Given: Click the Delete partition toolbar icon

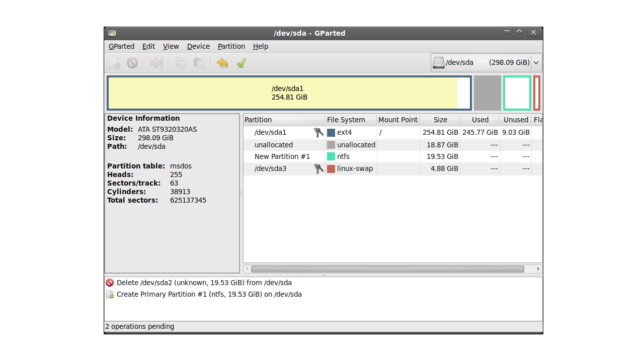Looking at the screenshot, I should [x=132, y=63].
